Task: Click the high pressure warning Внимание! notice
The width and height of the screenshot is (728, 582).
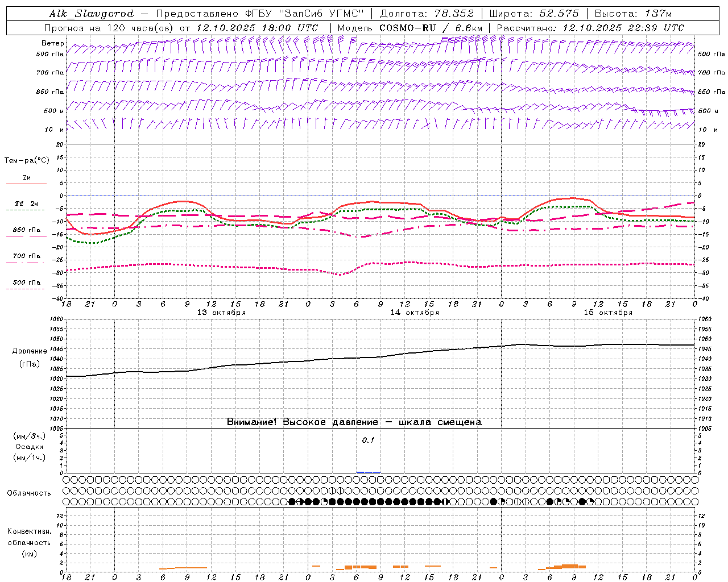Action: pyautogui.click(x=354, y=422)
